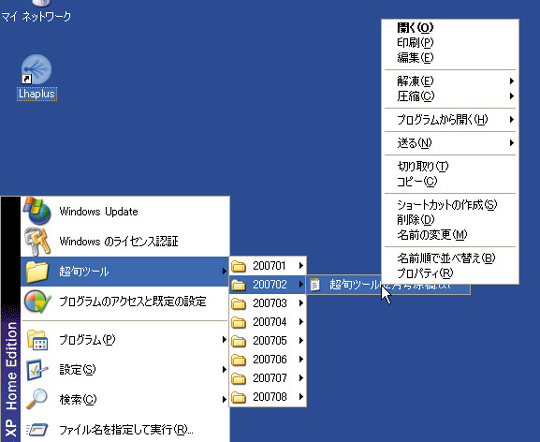
Task: Expand the 200703 submenu arrow
Action: click(301, 303)
